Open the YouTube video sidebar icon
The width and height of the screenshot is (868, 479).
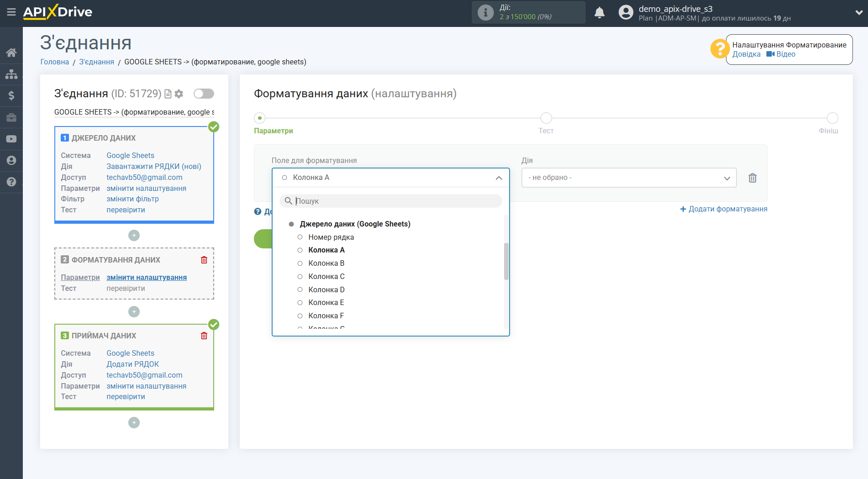pos(11,139)
